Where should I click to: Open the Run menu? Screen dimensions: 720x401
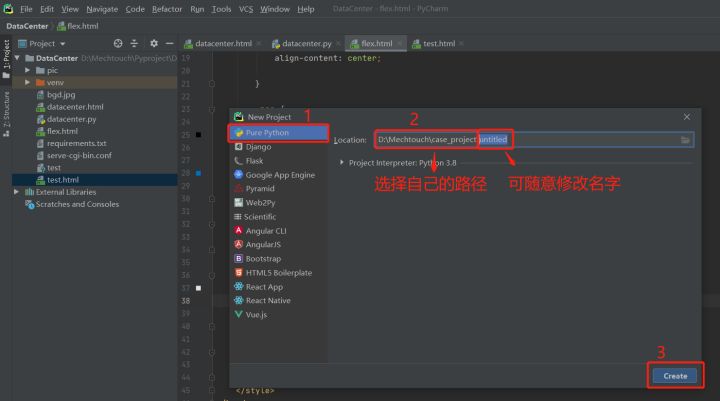click(197, 9)
